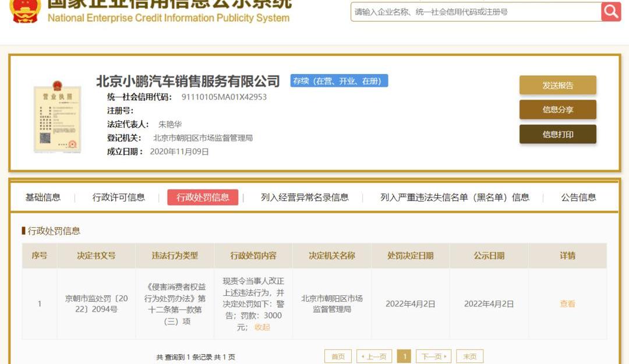Click the 序号 column header
629x364 pixels.
tap(40, 256)
